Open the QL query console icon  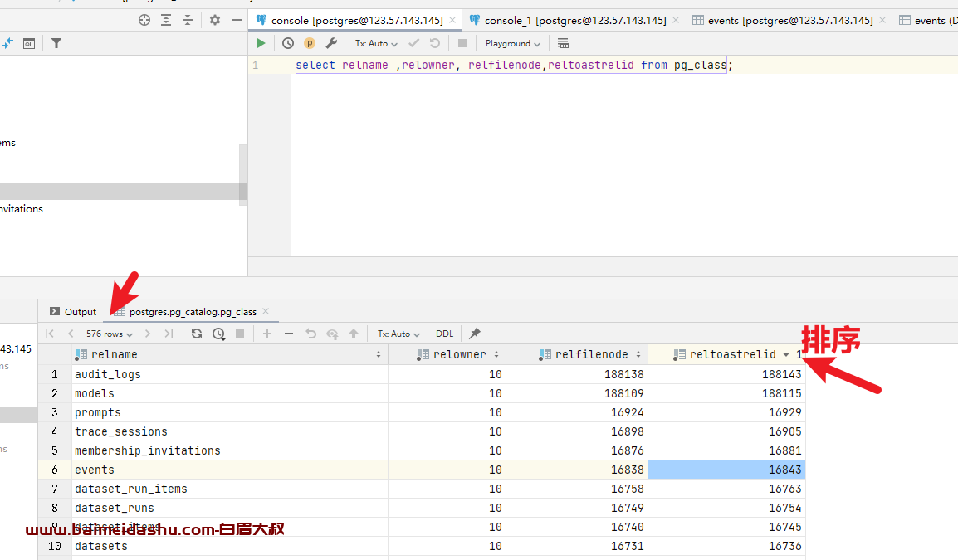(29, 43)
